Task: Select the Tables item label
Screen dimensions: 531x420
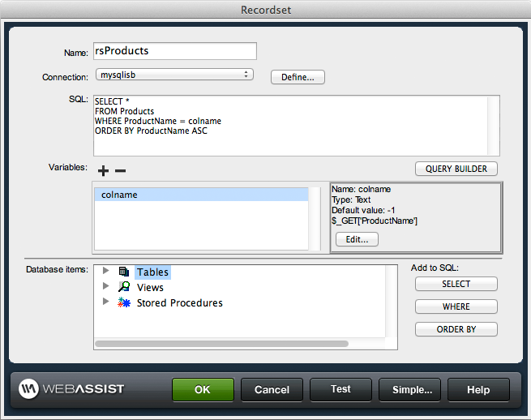Action: [152, 272]
